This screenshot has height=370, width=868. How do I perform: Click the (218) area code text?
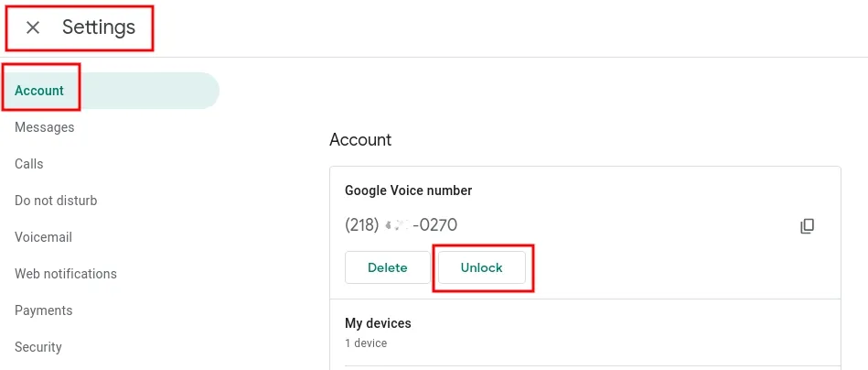(362, 225)
